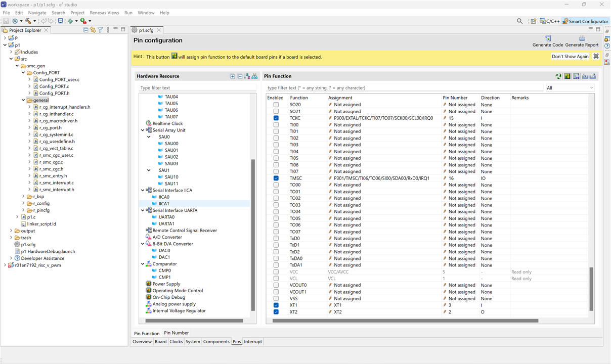The height and width of the screenshot is (364, 611).
Task: Switch to Smart Configurator perspective
Action: (585, 21)
